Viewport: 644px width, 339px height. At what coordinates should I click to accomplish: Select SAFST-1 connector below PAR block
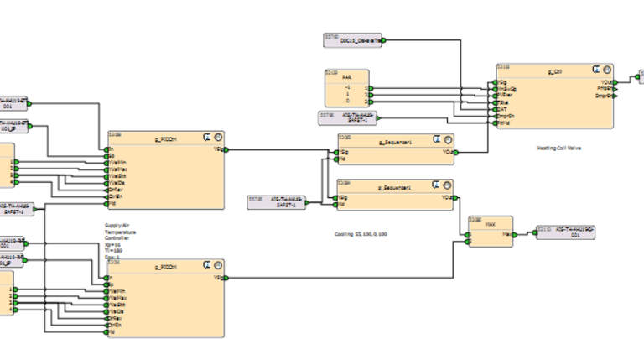pyautogui.click(x=348, y=118)
